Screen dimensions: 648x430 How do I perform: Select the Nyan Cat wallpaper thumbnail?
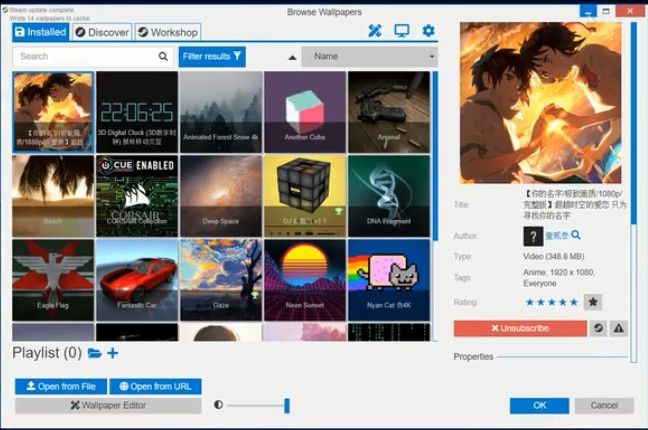point(389,280)
